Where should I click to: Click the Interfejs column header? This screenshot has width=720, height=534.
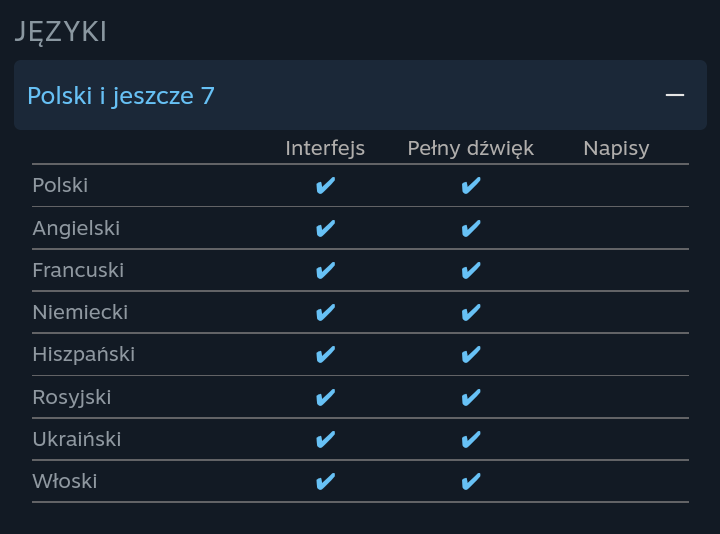pos(325,148)
